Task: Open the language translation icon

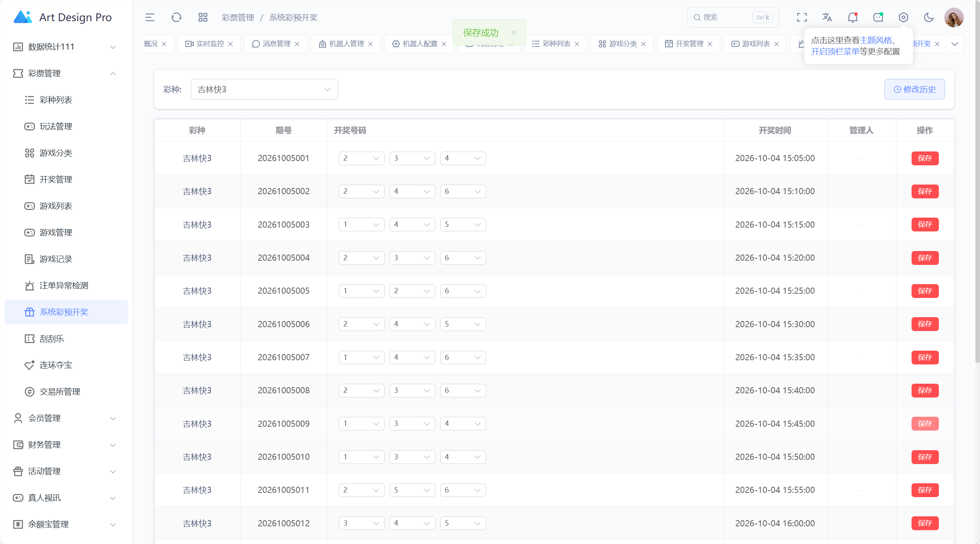Action: [x=827, y=17]
